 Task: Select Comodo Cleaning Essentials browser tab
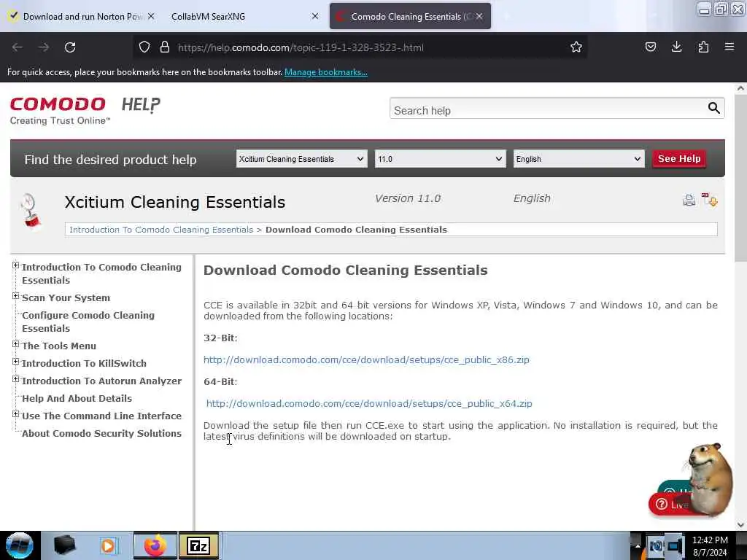click(410, 16)
